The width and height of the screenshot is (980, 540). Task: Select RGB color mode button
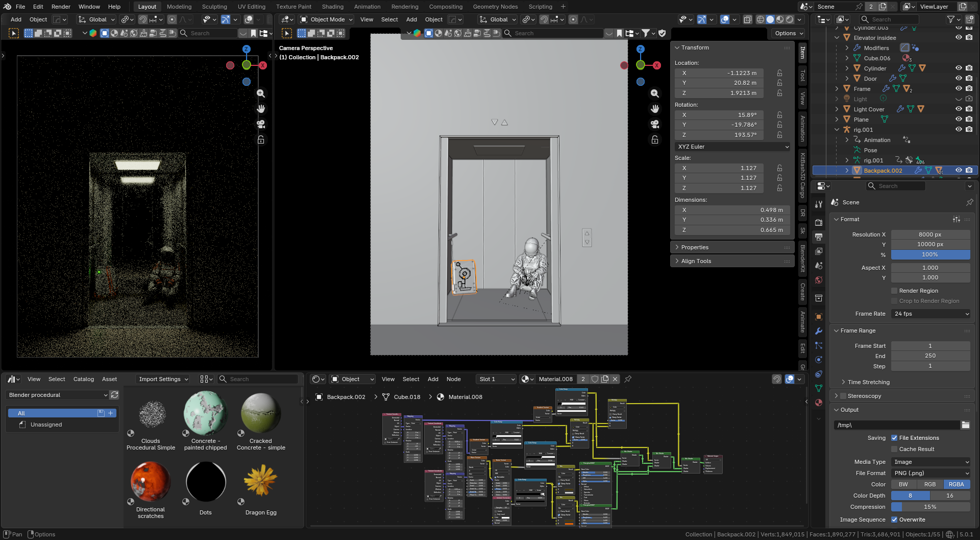coord(930,484)
